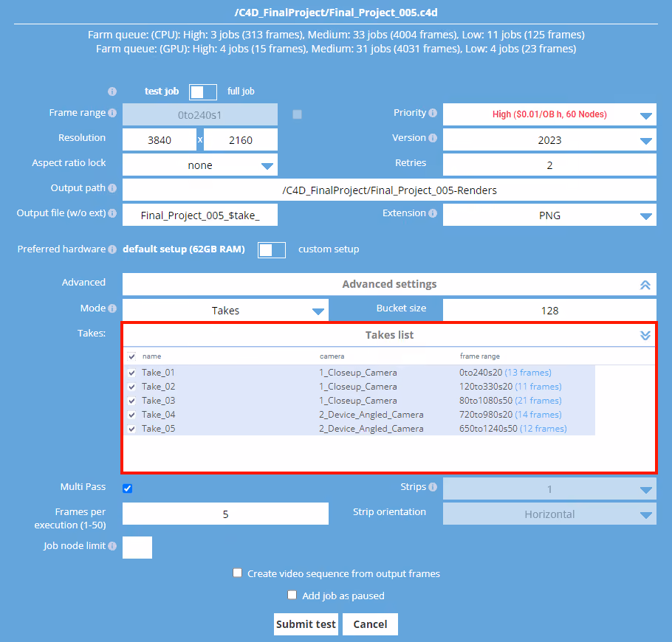Click frame range 120to330s20 for Take_02
Screen dimensions: 672x642
tap(486, 387)
